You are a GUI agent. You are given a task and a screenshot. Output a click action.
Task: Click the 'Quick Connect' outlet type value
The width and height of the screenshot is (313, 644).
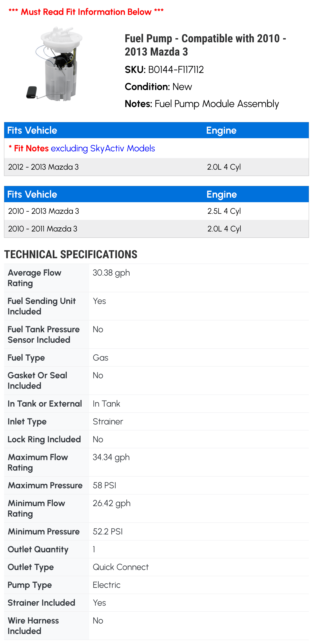tap(121, 567)
